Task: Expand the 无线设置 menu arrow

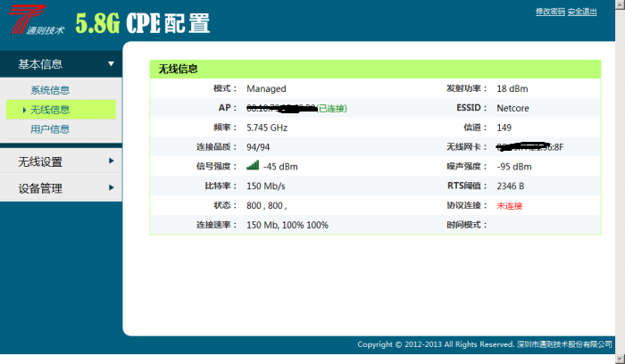Action: pyautogui.click(x=112, y=161)
